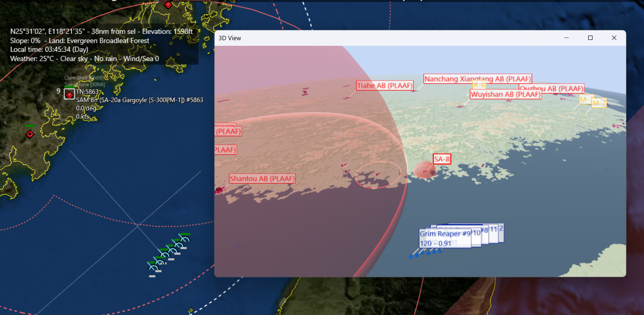
Task: Click the TN:5863 track number text
Action: tap(87, 92)
